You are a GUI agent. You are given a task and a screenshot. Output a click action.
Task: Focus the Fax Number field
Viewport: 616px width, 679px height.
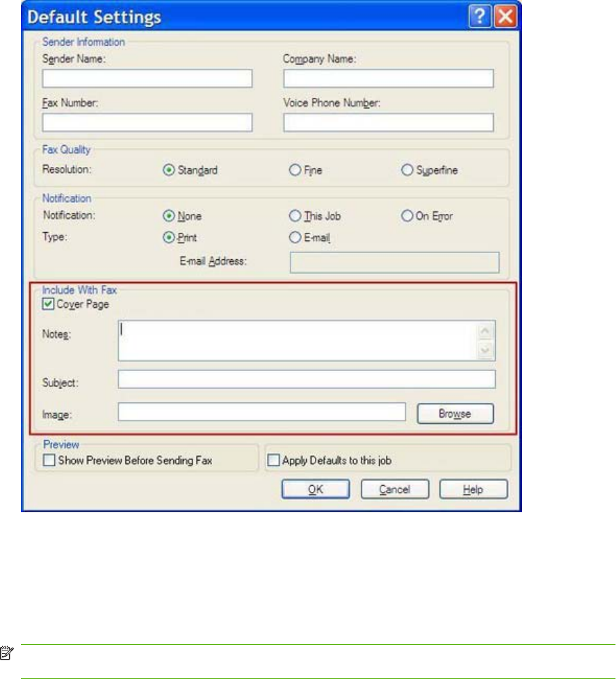(147, 122)
